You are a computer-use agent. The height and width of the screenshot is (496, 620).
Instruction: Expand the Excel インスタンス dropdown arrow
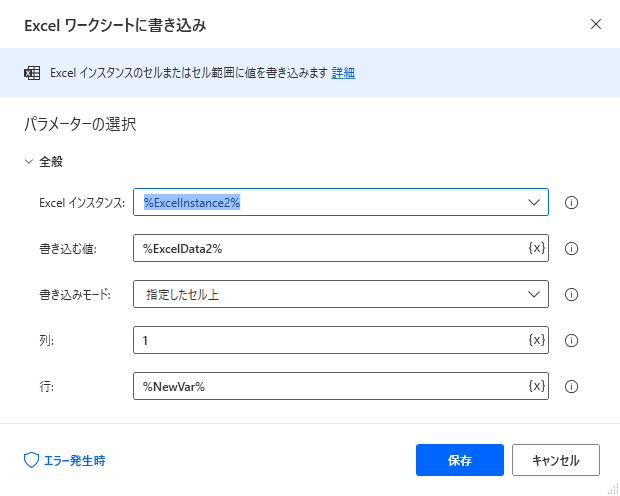(x=534, y=203)
